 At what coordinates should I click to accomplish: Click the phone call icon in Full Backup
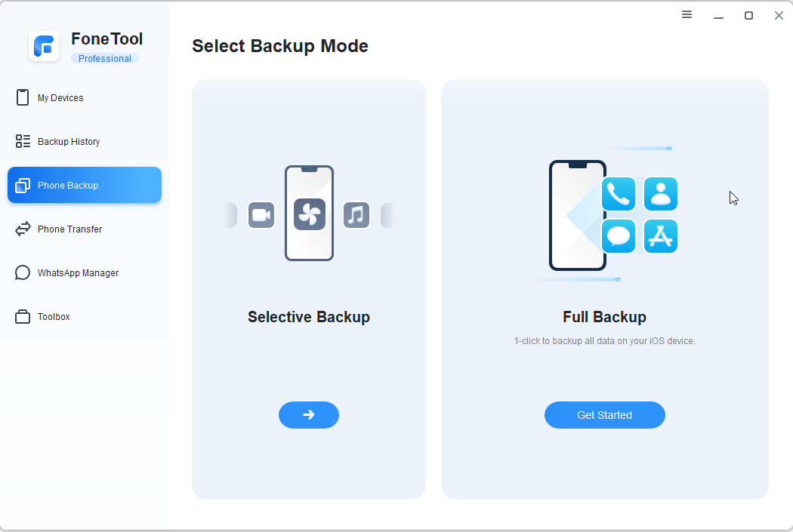tap(619, 194)
